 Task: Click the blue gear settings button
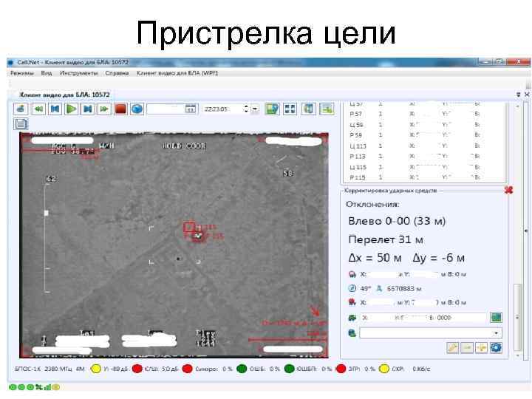point(496,348)
